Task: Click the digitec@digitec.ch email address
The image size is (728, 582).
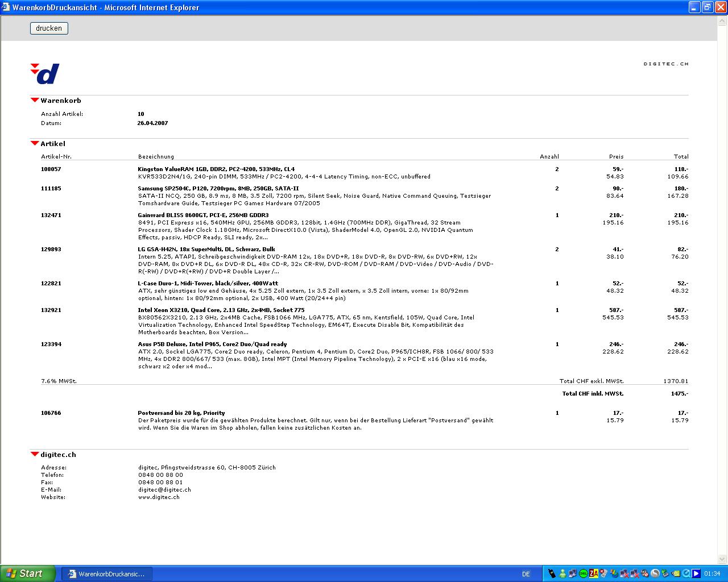Action: pos(164,490)
